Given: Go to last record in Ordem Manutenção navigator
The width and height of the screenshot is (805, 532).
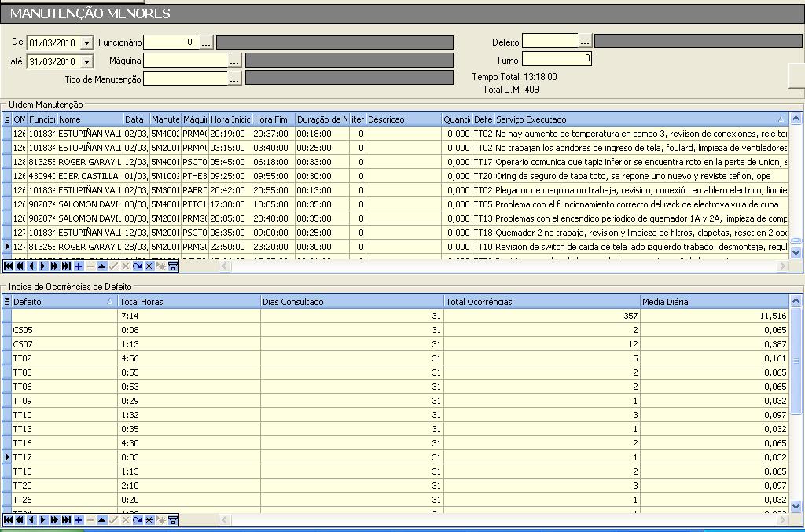Looking at the screenshot, I should pyautogui.click(x=67, y=266).
